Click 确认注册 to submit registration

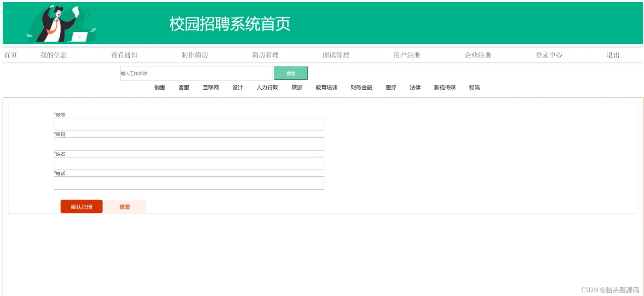pos(81,206)
